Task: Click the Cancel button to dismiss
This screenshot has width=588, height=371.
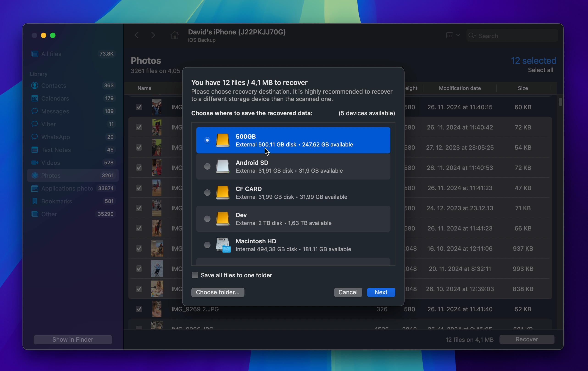Action: (x=348, y=292)
